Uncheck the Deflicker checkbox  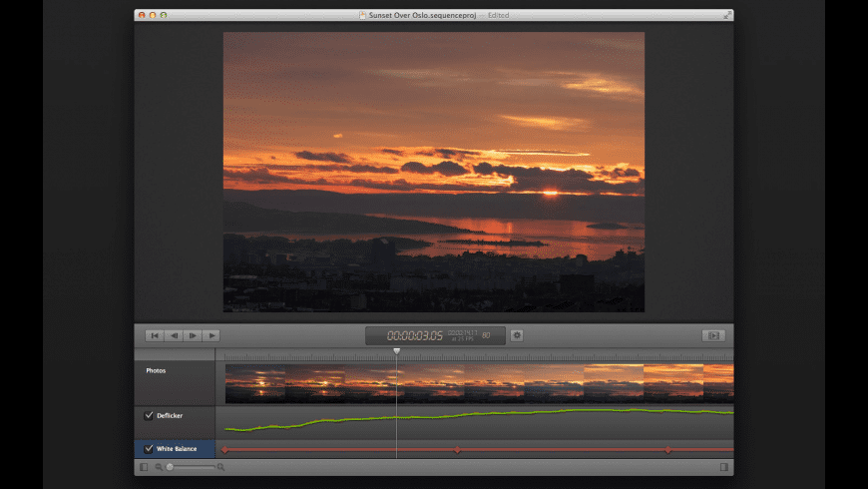(x=149, y=415)
